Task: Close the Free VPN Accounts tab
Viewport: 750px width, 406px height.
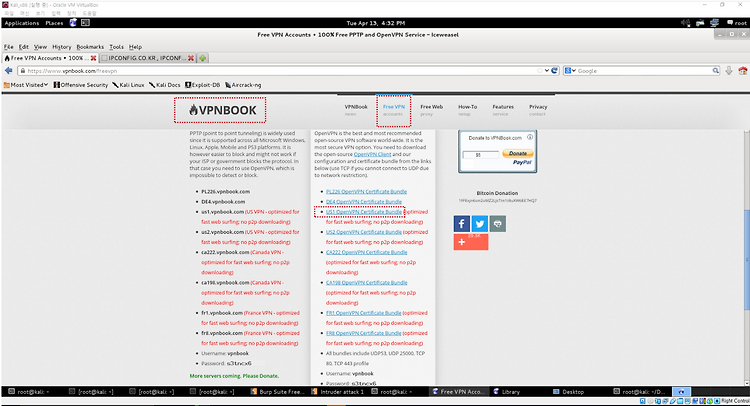Action: pyautogui.click(x=94, y=58)
